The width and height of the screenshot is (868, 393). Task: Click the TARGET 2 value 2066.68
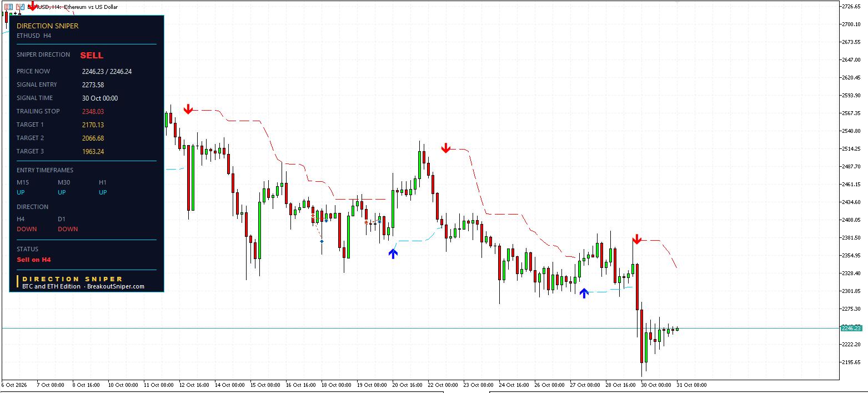(x=93, y=138)
